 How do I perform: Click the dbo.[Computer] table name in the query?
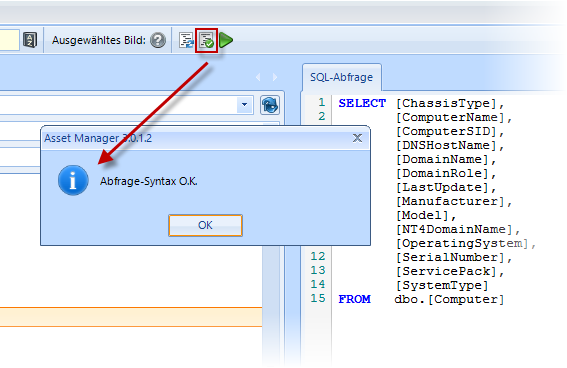[449, 299]
